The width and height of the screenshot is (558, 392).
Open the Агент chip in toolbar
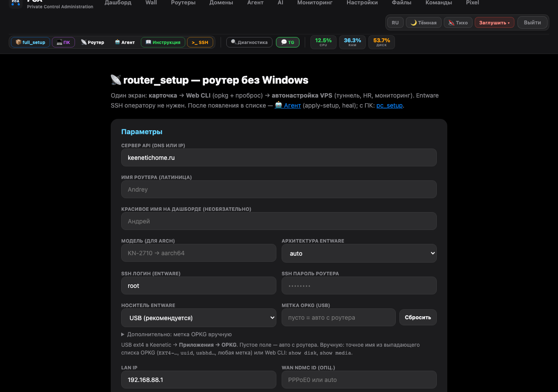point(125,42)
